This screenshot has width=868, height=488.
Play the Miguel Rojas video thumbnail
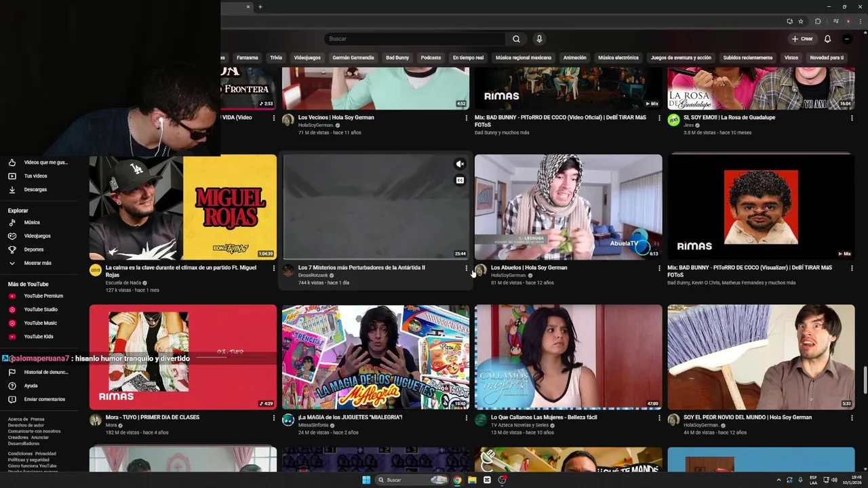183,207
